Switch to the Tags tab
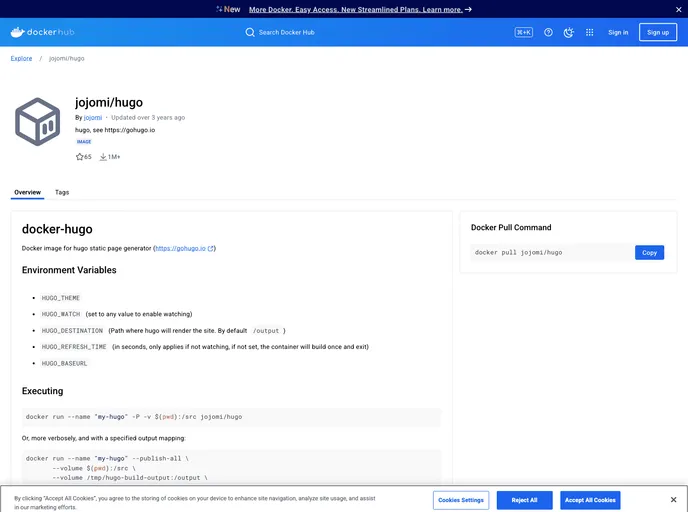This screenshot has width=688, height=512. [62, 192]
